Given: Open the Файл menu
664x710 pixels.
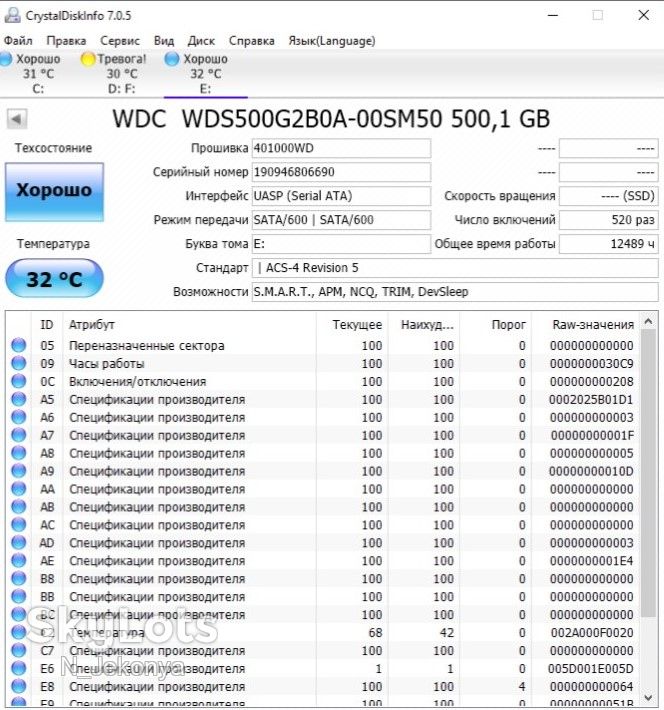Looking at the screenshot, I should click(18, 41).
